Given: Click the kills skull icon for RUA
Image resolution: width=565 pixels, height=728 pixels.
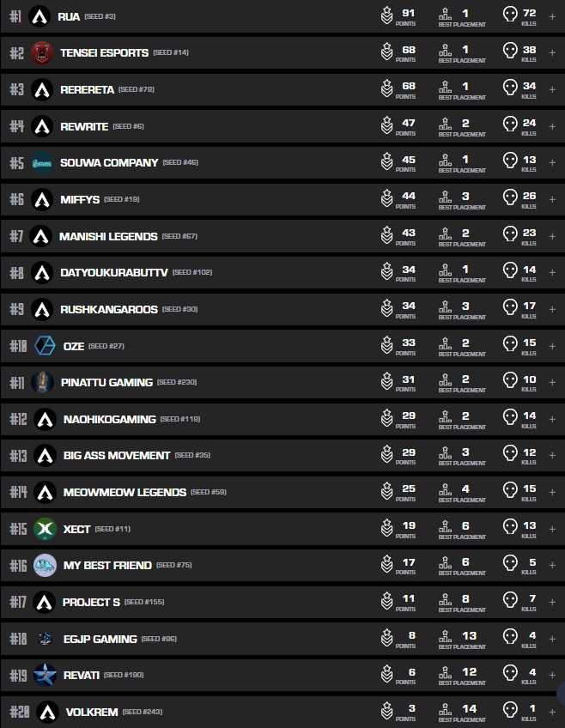Looking at the screenshot, I should pyautogui.click(x=510, y=16).
